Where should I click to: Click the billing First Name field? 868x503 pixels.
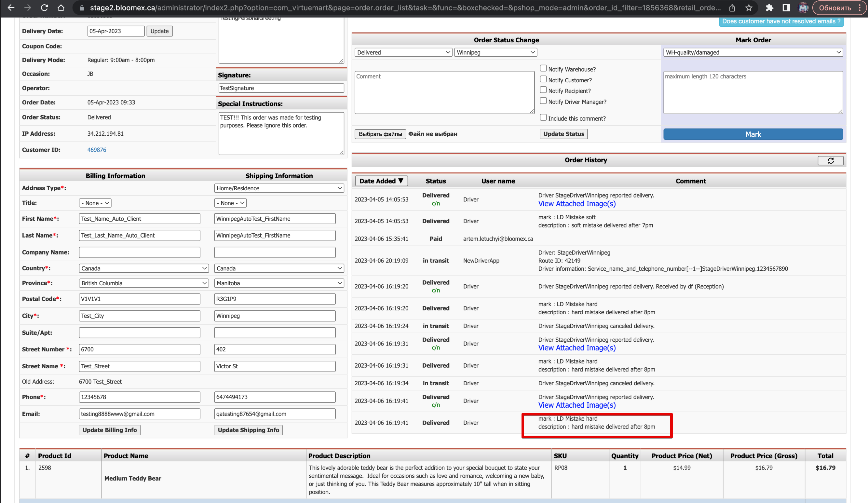point(140,219)
